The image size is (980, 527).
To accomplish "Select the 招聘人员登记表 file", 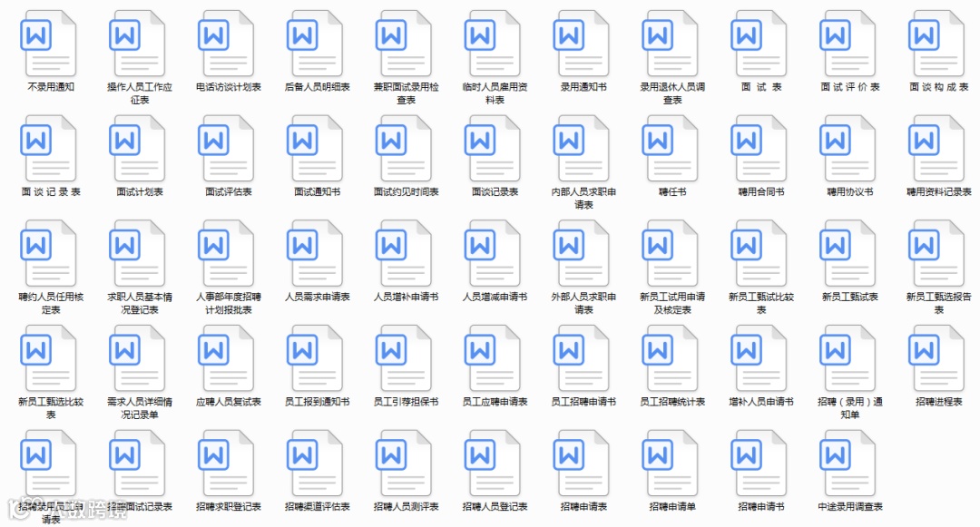I will pos(494,464).
